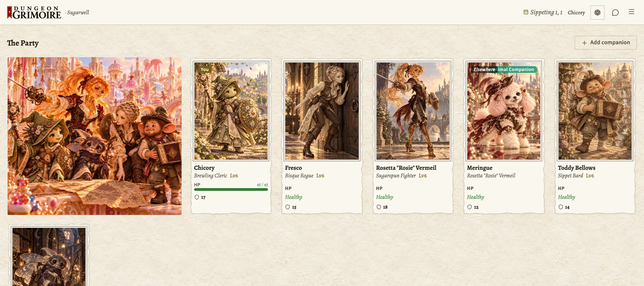Click 'Bisque Rogue' class text

[299, 176]
